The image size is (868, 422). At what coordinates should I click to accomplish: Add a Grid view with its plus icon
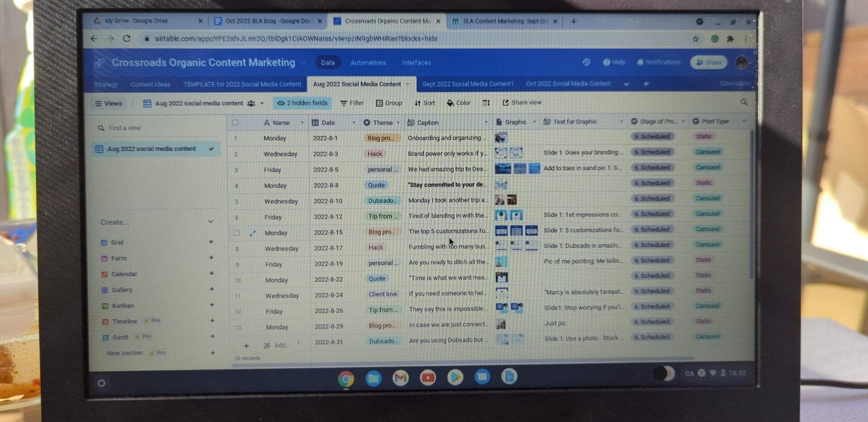tap(211, 242)
